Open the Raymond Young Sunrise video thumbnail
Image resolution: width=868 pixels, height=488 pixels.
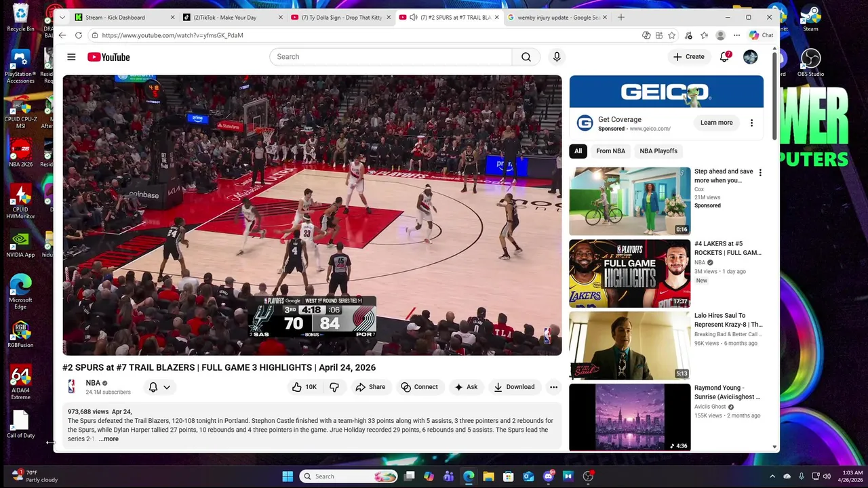(630, 417)
